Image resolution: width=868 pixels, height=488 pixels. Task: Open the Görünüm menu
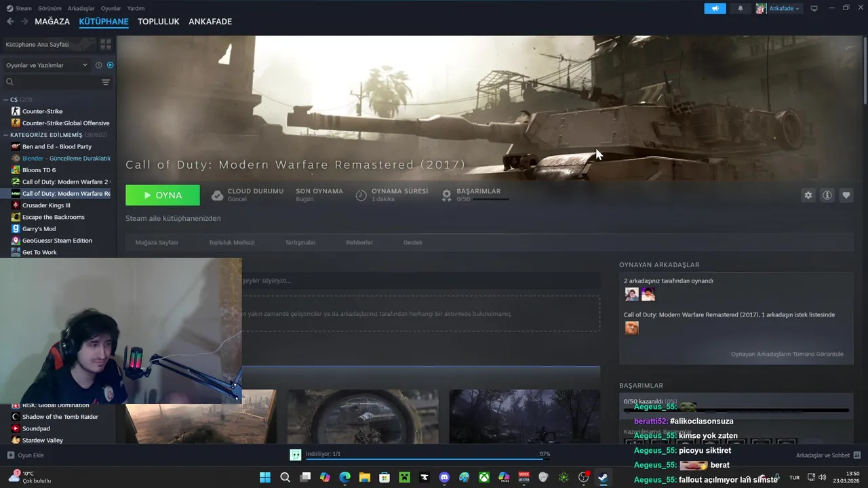click(50, 8)
